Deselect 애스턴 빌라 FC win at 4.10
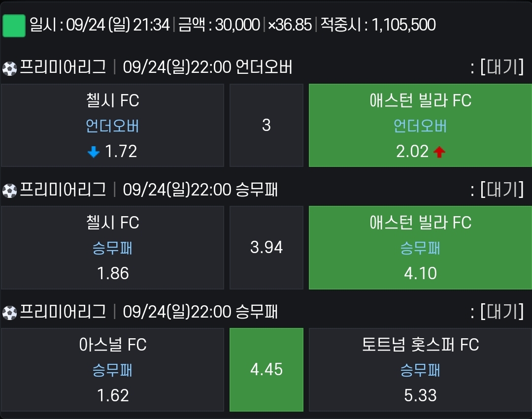Screen dimensions: 532x419 click(420, 248)
